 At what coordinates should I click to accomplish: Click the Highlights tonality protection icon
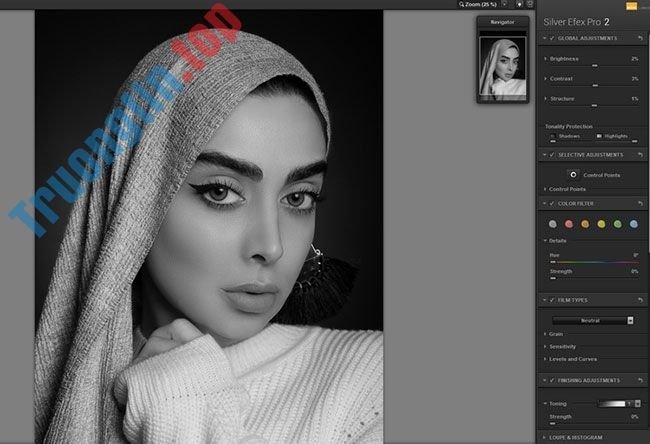pos(599,136)
